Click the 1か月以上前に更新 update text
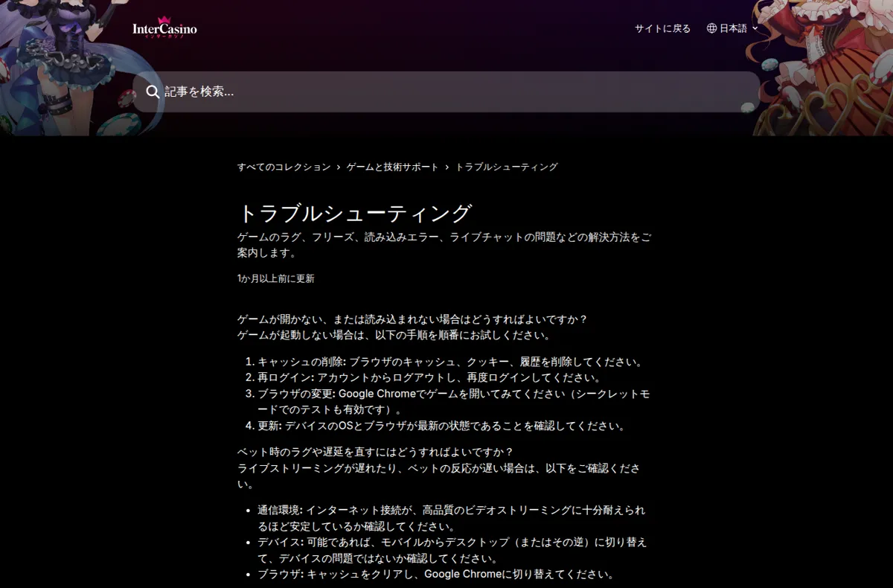Screen dimensions: 893x588 pyautogui.click(x=276, y=278)
